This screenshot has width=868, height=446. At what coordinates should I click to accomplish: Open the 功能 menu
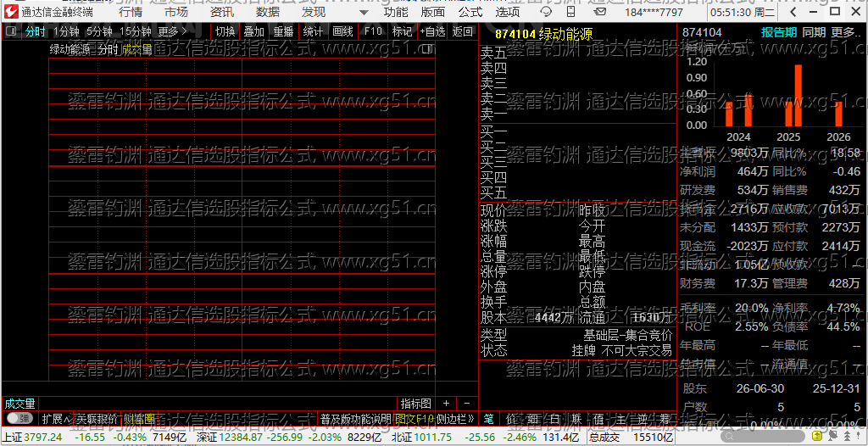click(396, 12)
